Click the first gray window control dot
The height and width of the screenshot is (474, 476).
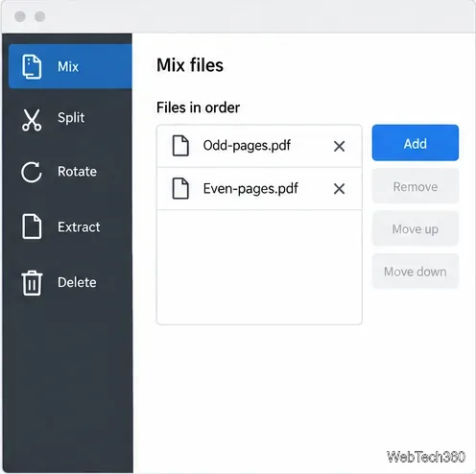coord(20,16)
